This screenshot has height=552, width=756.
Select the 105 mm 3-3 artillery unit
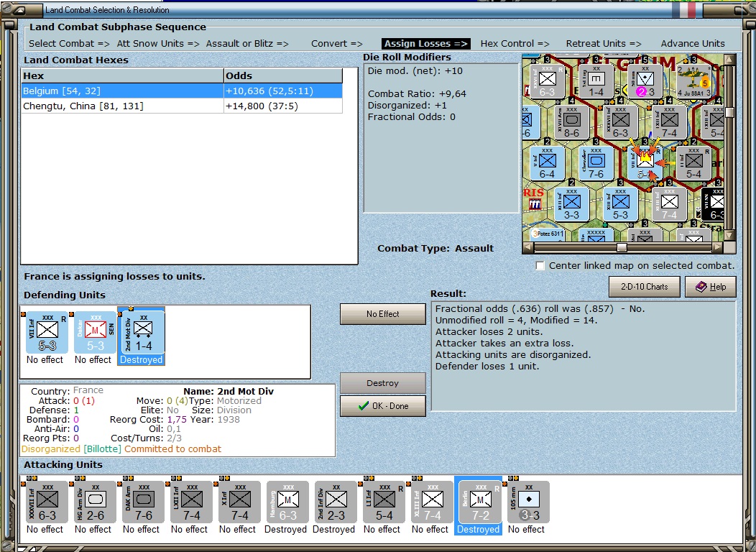(x=528, y=502)
